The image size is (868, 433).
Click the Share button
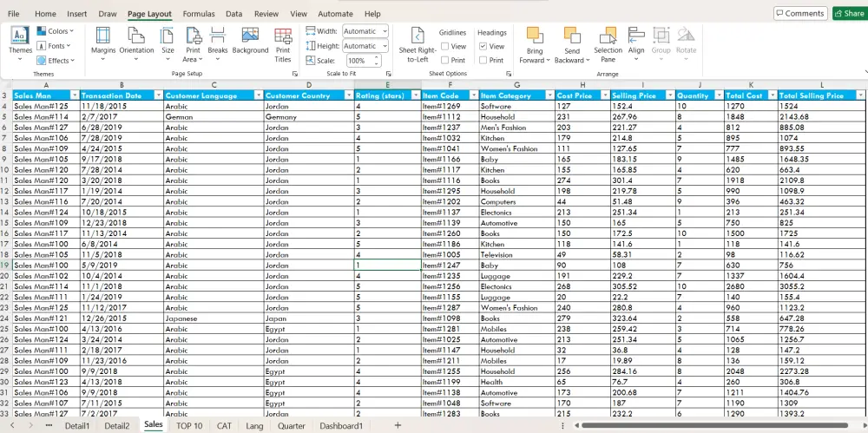click(x=849, y=13)
